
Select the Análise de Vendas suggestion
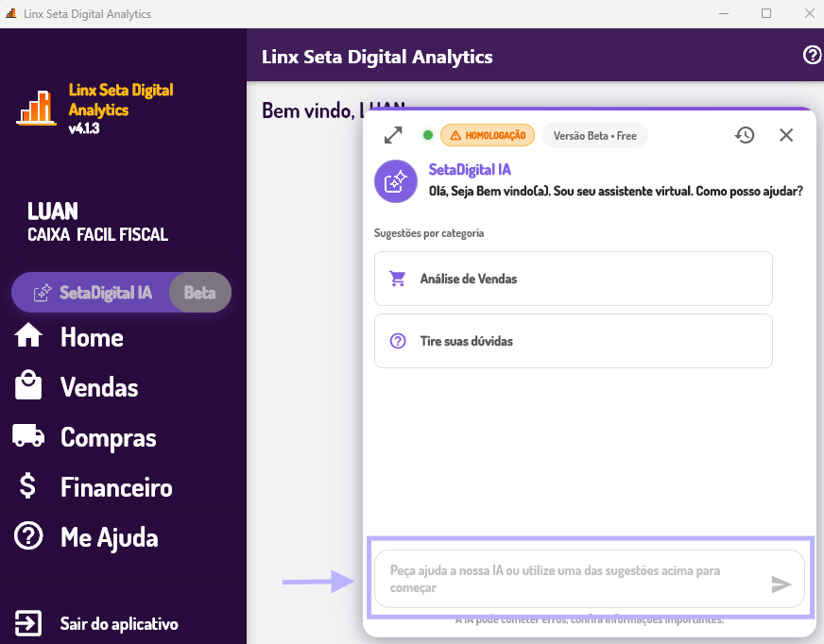[x=574, y=279]
